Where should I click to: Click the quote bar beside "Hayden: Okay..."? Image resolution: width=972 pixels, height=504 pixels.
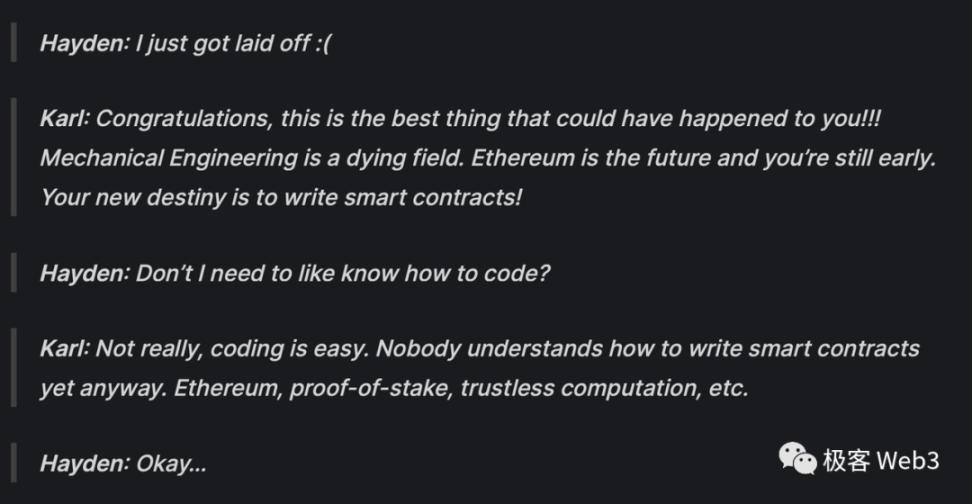(x=13, y=464)
